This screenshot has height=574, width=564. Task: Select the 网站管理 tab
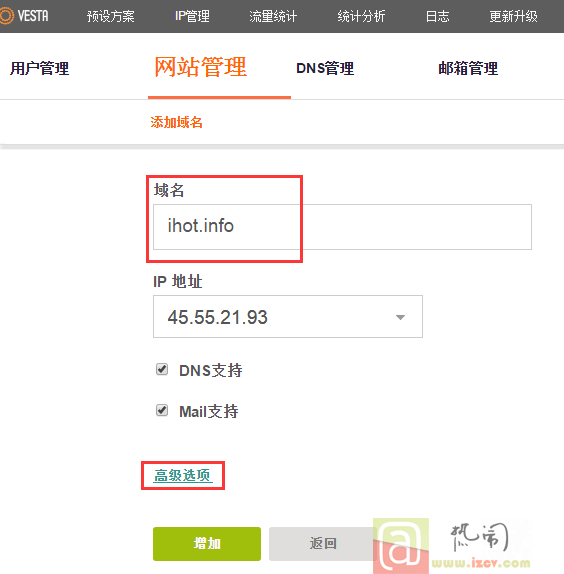point(201,67)
